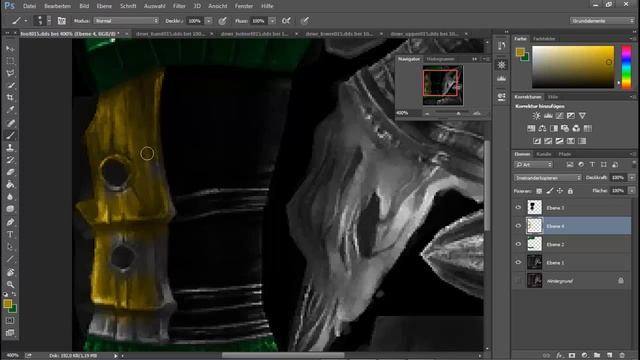Open the Fenster menu
640x360 pixels.
coord(244,6)
